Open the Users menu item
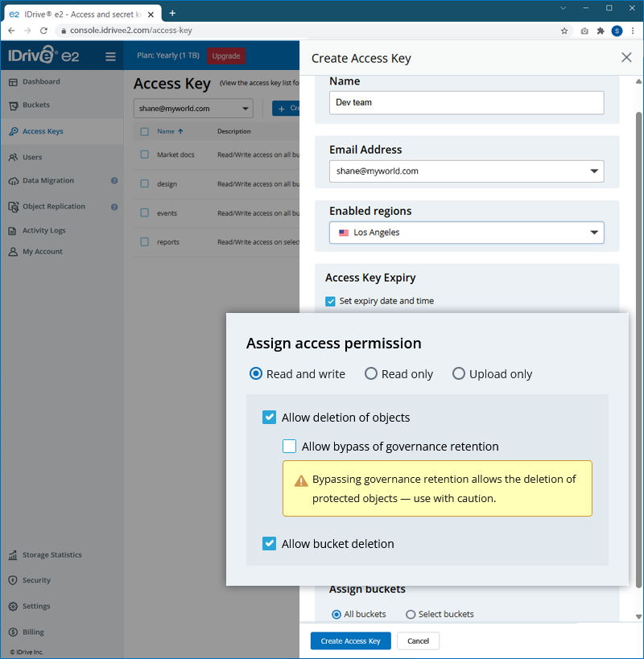Screen dimensions: 644x659 32,157
